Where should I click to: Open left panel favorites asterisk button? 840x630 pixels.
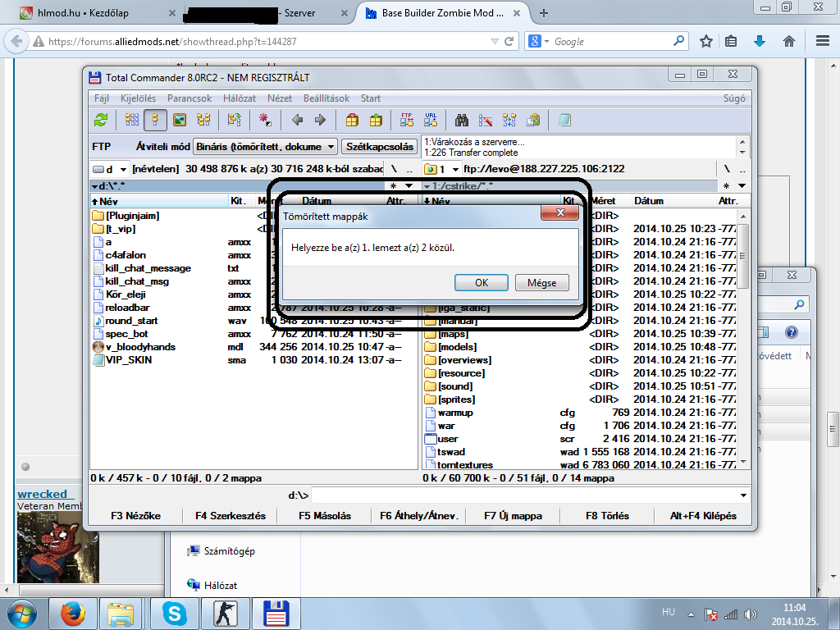(x=393, y=186)
